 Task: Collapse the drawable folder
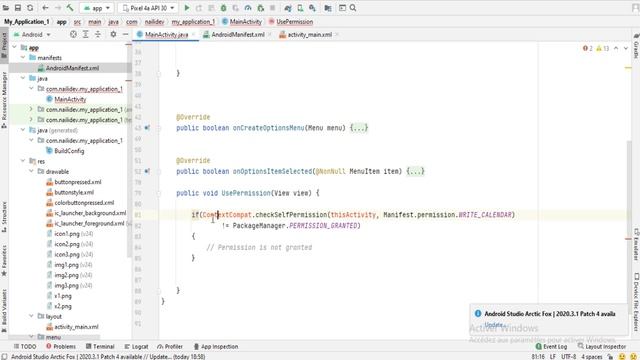point(31,172)
